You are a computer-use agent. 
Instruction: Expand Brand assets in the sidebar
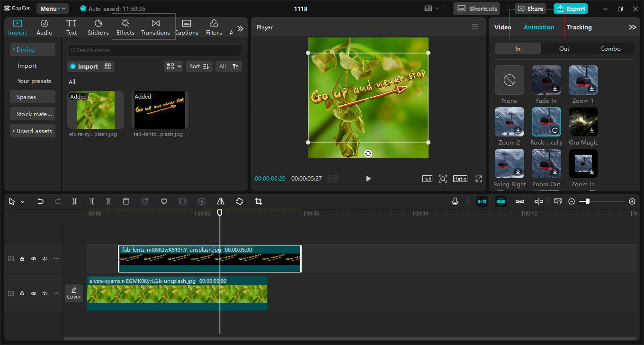point(32,131)
